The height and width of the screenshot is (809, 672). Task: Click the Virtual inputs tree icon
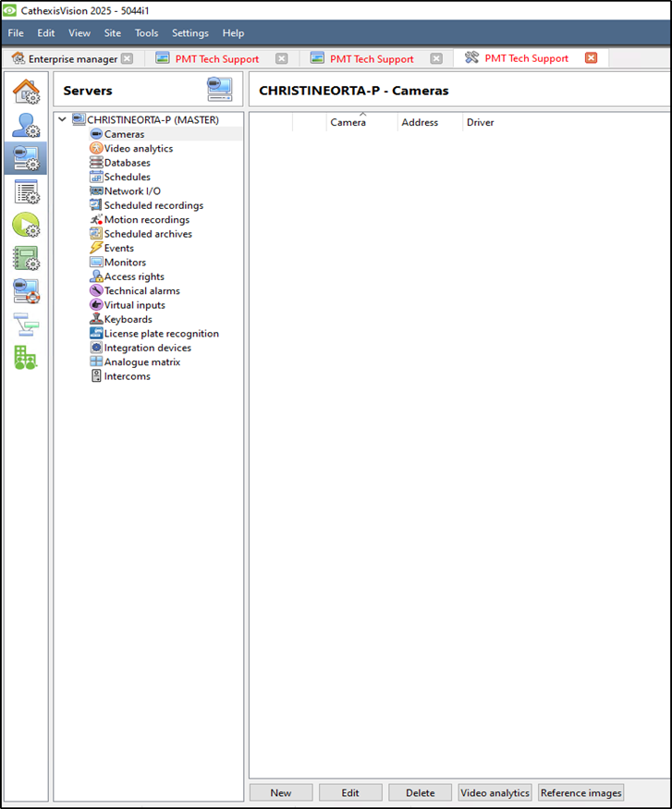96,305
